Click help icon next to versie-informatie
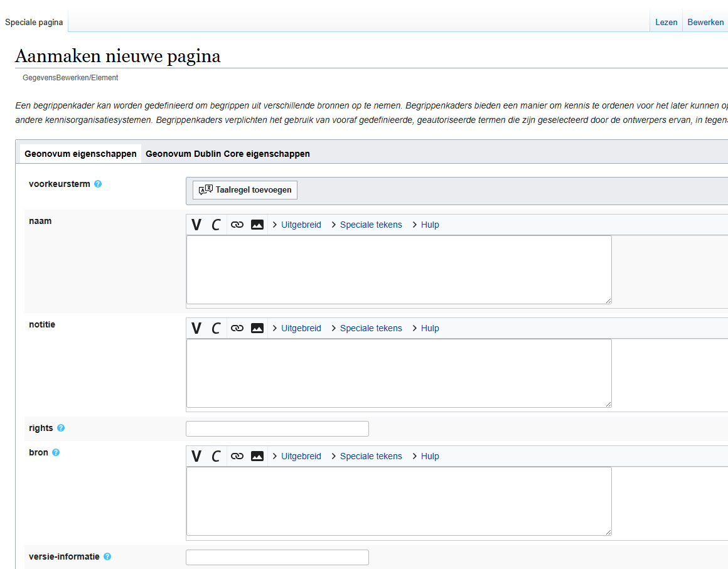Screen dimensions: 728x569 click(107, 557)
